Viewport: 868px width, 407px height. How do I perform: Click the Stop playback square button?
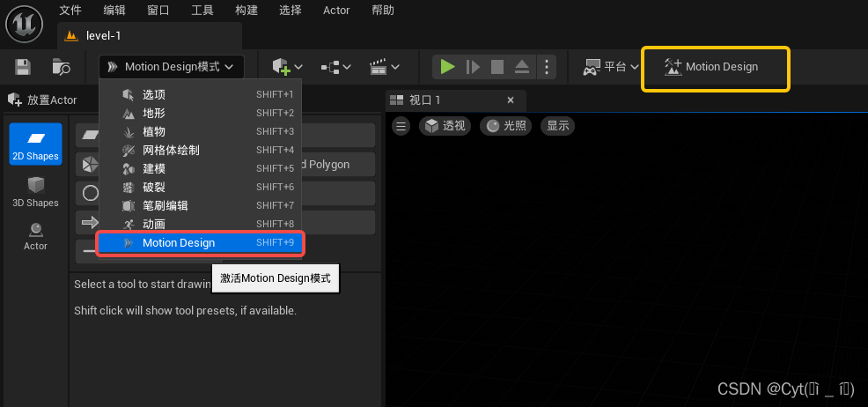coord(497,67)
